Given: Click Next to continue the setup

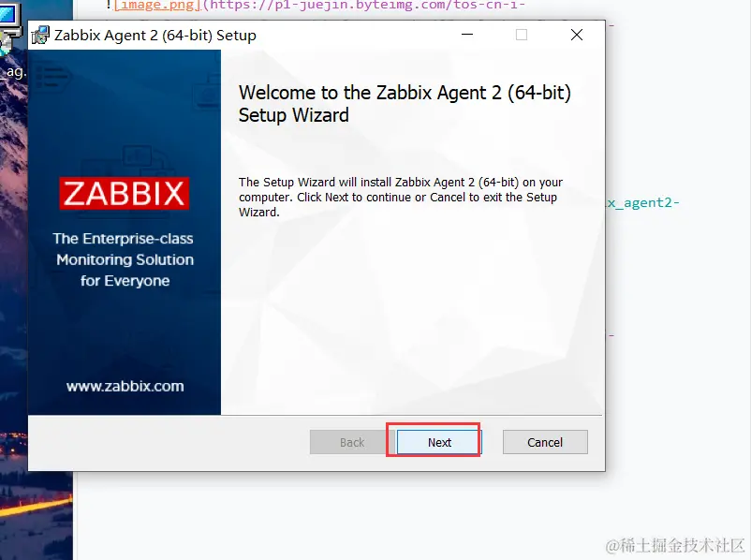Looking at the screenshot, I should 439,442.
